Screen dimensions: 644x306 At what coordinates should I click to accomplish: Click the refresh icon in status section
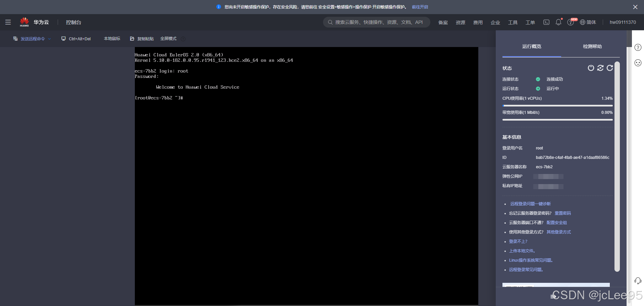coord(610,68)
